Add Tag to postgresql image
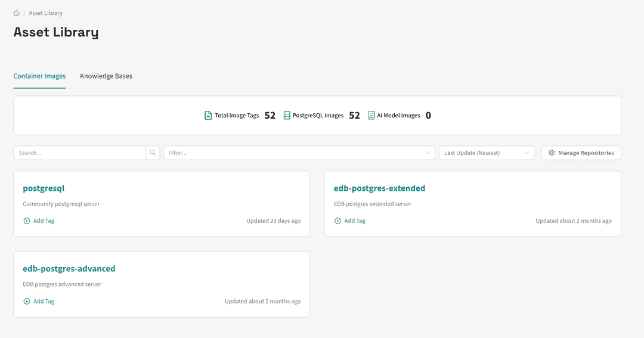 tap(39, 221)
